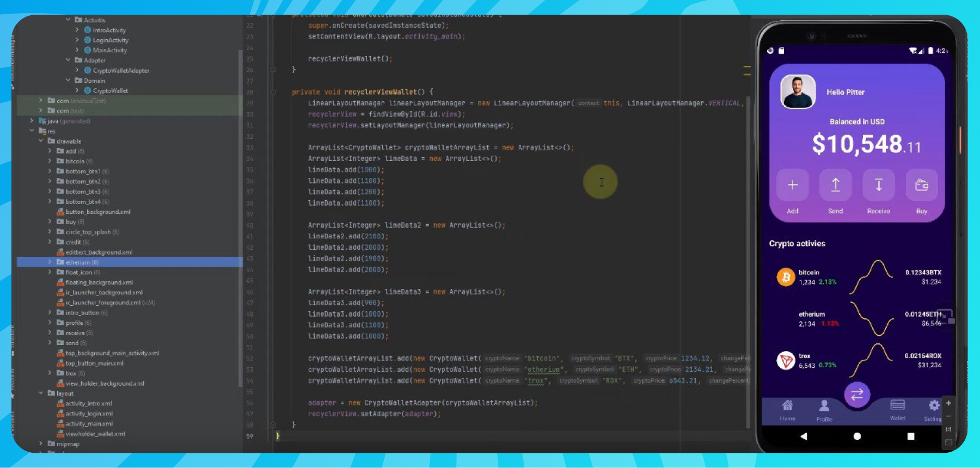Click the MainActivity class icon
980x468 pixels.
(87, 50)
